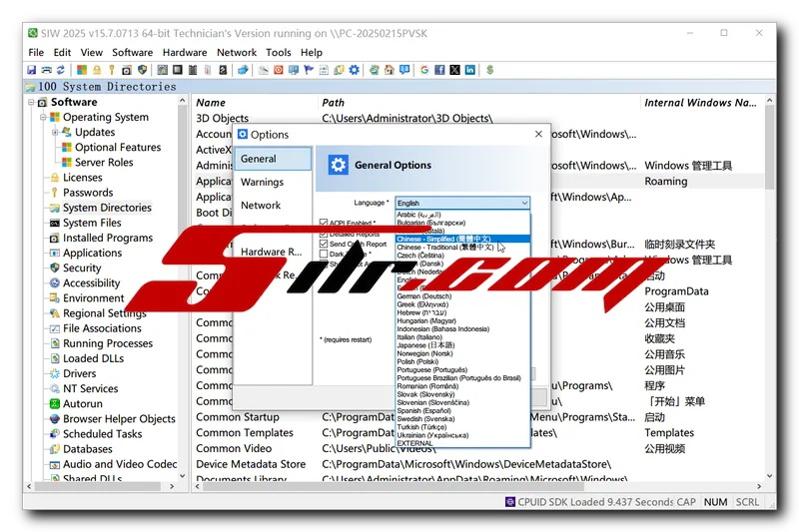Viewport: 799px width, 532px height.
Task: Click the security shield toolbar icon
Action: (142, 70)
